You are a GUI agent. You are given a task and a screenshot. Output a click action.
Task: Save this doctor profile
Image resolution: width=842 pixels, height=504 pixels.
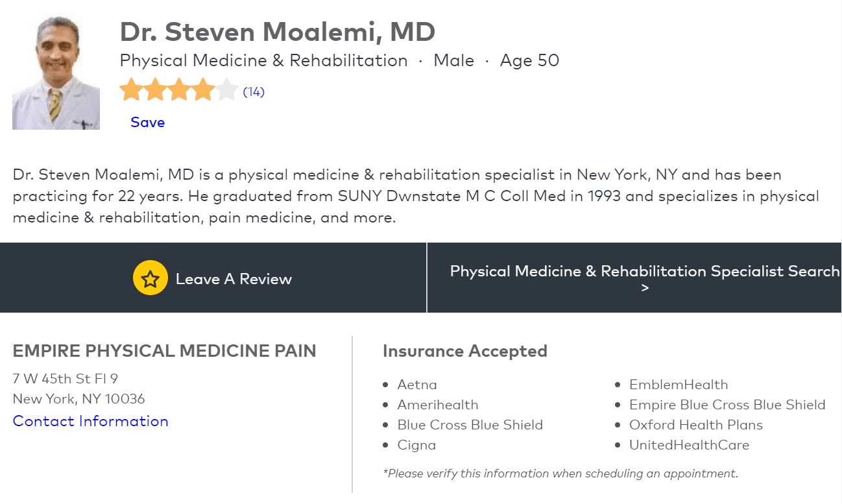(x=147, y=122)
